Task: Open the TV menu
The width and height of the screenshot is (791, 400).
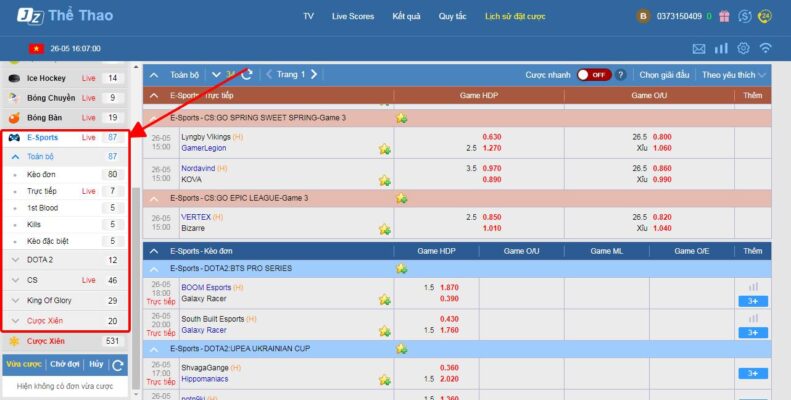Action: coord(308,16)
